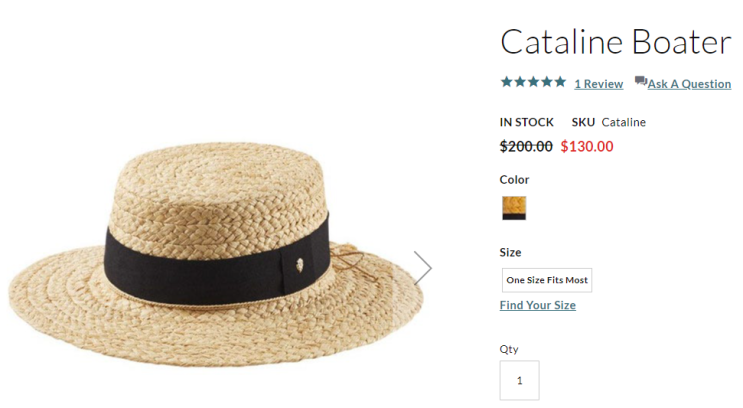This screenshot has height=408, width=743.
Task: Open the Find Your Size guide
Action: pos(537,305)
